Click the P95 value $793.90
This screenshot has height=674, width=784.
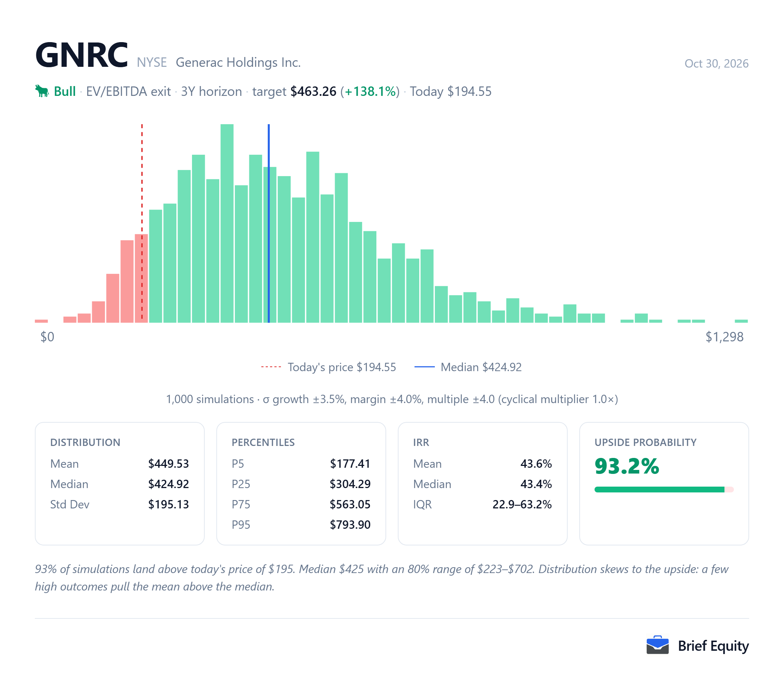pyautogui.click(x=350, y=525)
